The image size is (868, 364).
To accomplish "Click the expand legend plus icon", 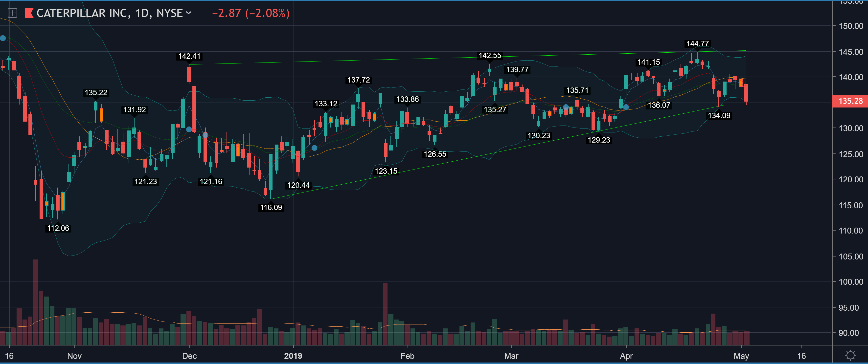I will tap(12, 13).
